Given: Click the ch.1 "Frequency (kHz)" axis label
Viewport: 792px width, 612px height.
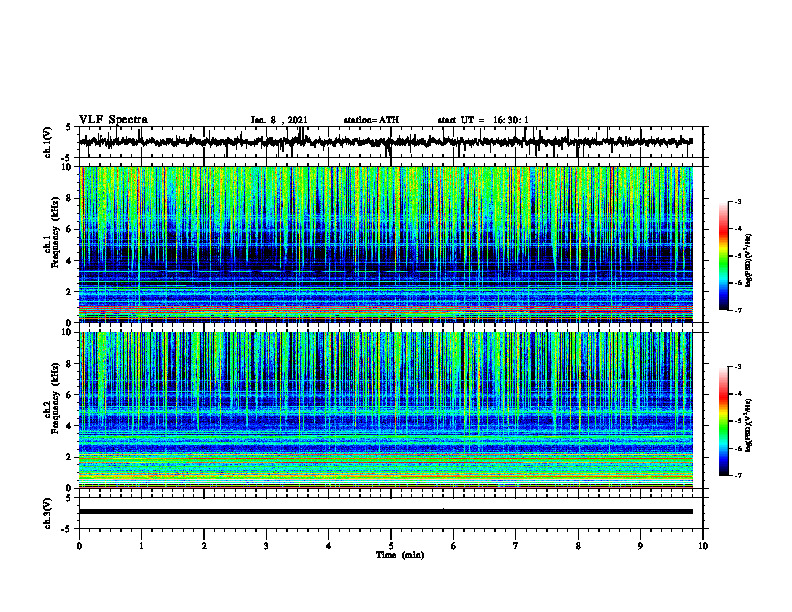Looking at the screenshot, I should [x=55, y=233].
